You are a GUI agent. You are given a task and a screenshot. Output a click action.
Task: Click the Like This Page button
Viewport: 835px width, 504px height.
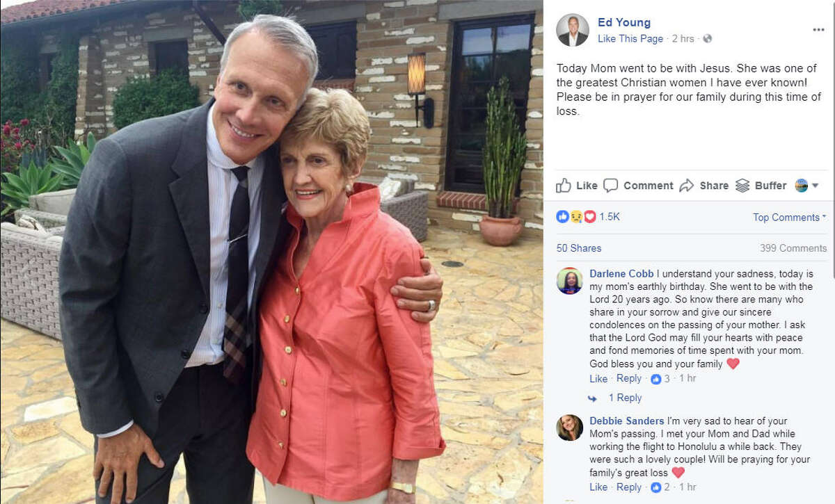point(630,39)
